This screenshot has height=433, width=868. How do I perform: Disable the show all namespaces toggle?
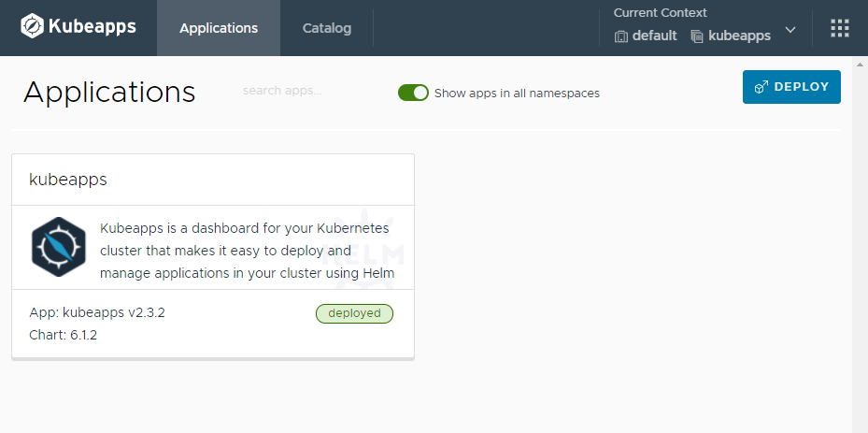[413, 93]
